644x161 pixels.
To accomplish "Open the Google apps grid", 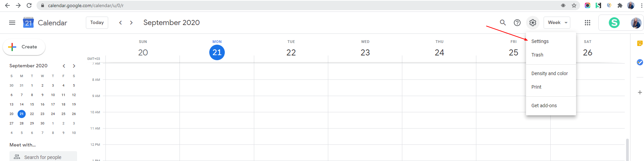I will [588, 23].
